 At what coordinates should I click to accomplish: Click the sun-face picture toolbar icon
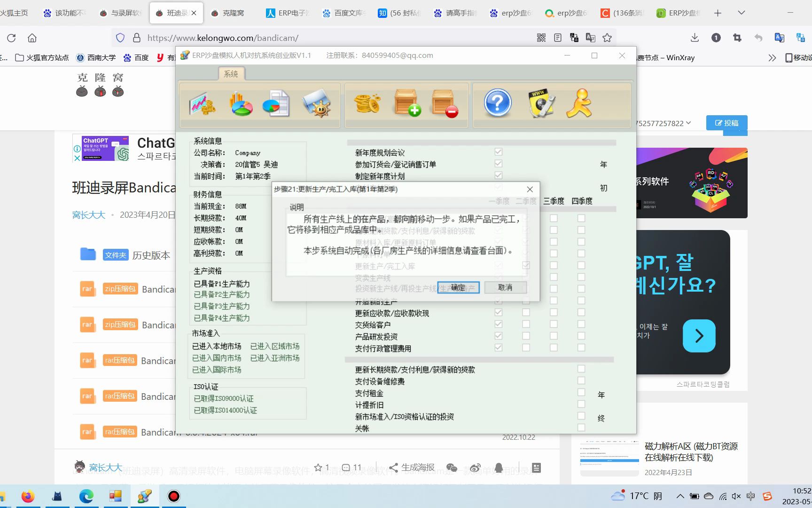(317, 103)
